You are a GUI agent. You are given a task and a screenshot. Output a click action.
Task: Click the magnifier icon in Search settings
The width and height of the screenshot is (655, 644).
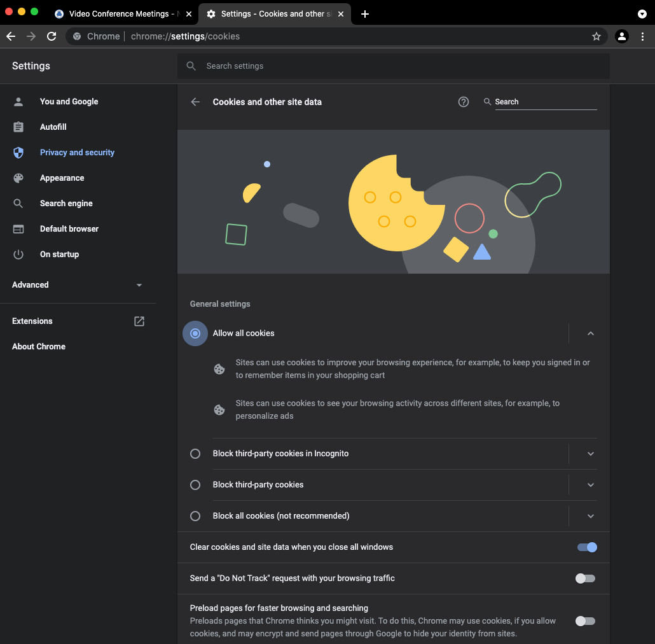click(191, 66)
